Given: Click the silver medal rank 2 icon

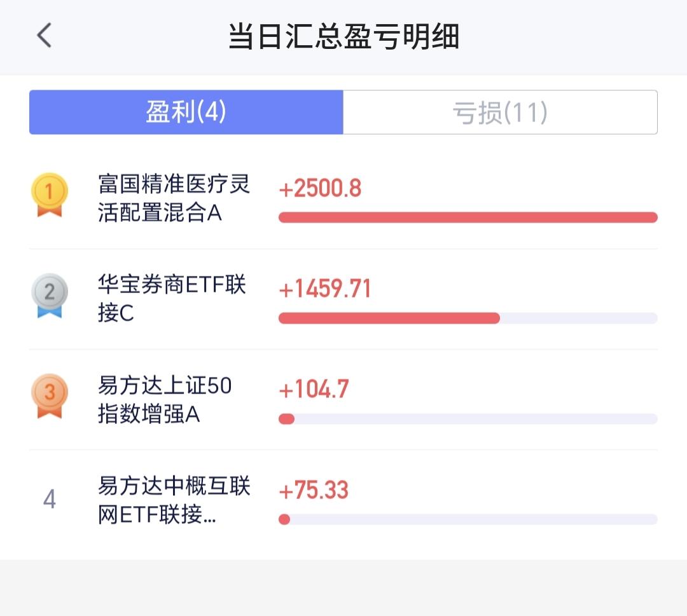Looking at the screenshot, I should (x=50, y=296).
